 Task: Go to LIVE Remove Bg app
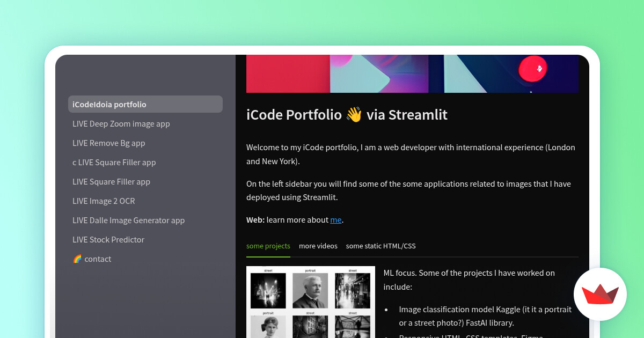[x=109, y=143]
